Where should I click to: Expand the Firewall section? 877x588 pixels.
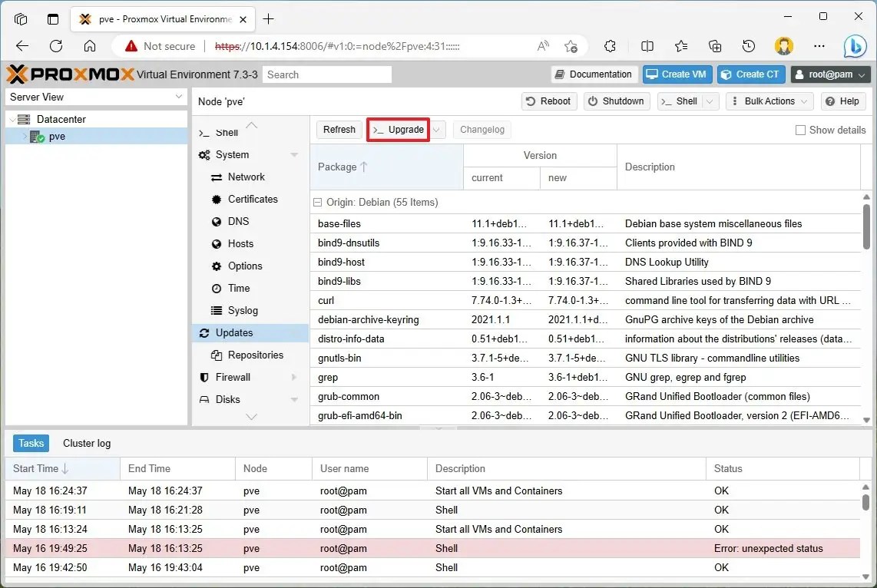(x=295, y=377)
